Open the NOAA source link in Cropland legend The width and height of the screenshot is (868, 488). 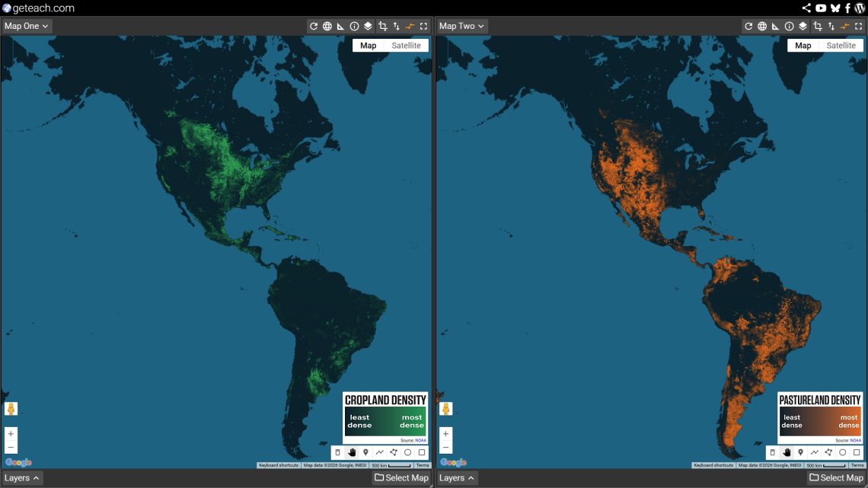click(420, 440)
